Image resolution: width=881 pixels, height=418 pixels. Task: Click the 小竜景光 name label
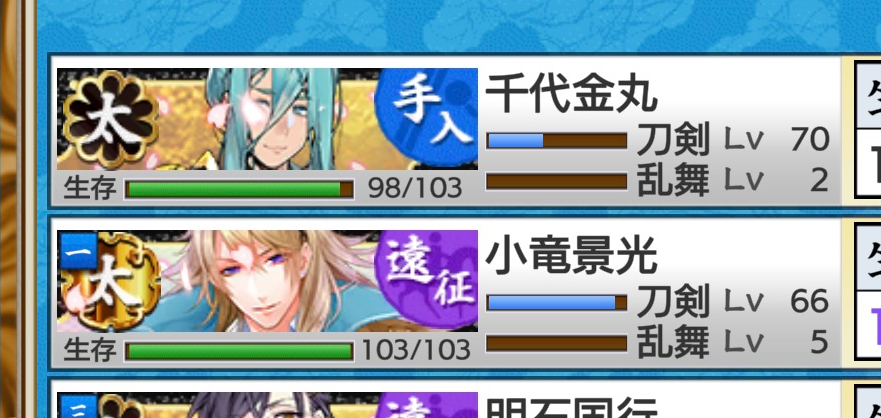(x=571, y=256)
